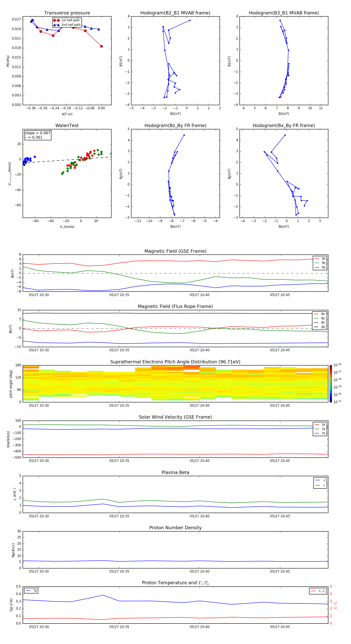Click the "pitch angle (deg)" axis label
Viewport: 351px width, 644px height.
point(11,384)
